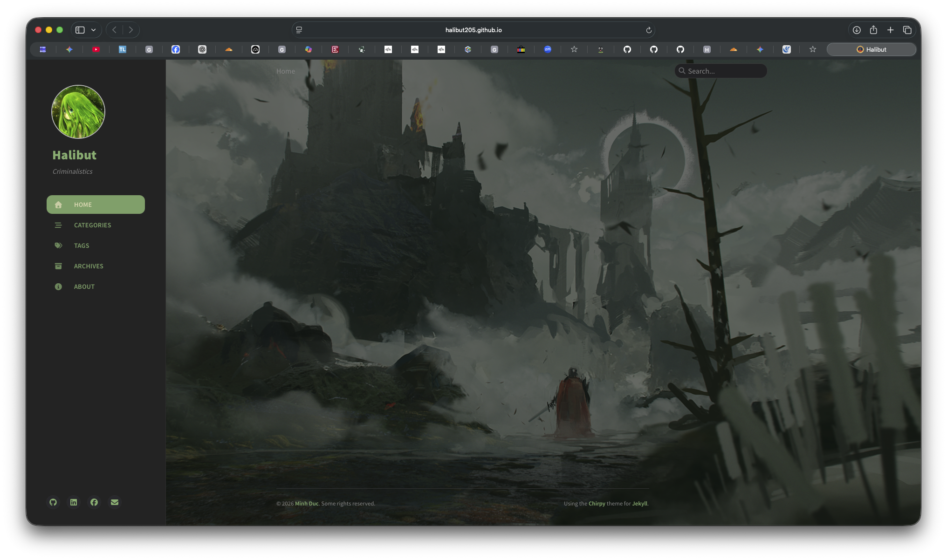Image resolution: width=947 pixels, height=560 pixels.
Task: Click the Halibut site title link
Action: 75,155
